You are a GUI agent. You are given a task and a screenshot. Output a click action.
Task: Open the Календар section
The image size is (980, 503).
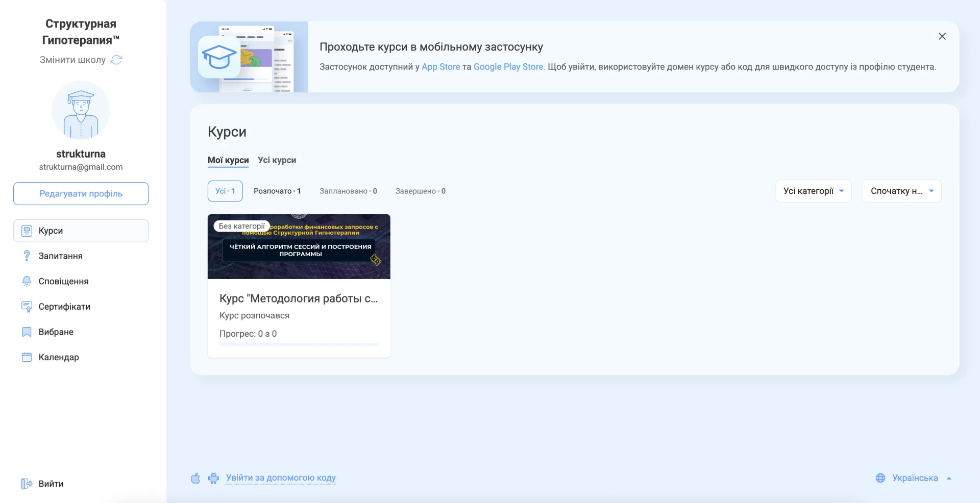(x=59, y=357)
